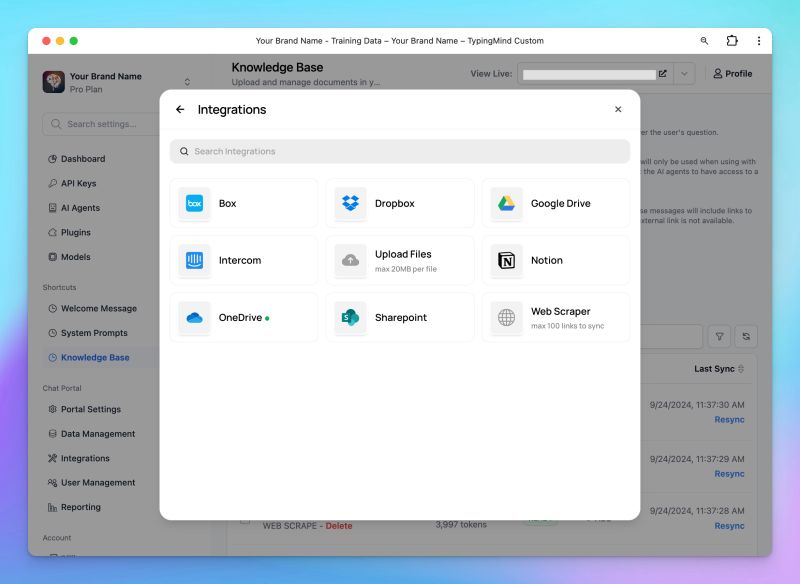The image size is (800, 584).
Task: Sort by the Last Sync column
Action: tap(719, 369)
